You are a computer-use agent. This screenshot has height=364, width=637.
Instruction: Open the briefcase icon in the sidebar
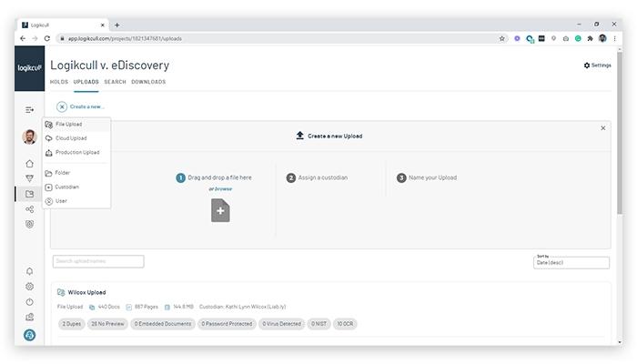(29, 317)
